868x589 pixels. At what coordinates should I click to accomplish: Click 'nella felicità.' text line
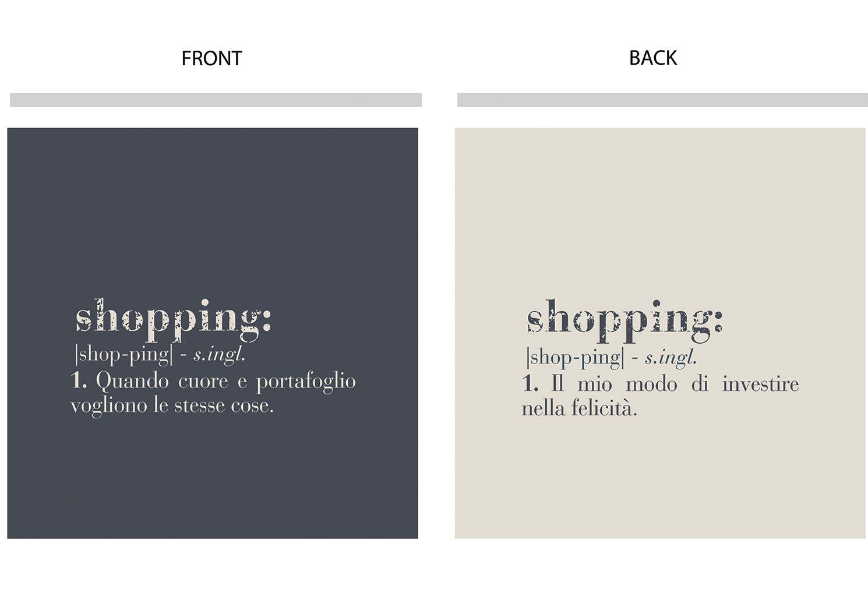pos(579,408)
